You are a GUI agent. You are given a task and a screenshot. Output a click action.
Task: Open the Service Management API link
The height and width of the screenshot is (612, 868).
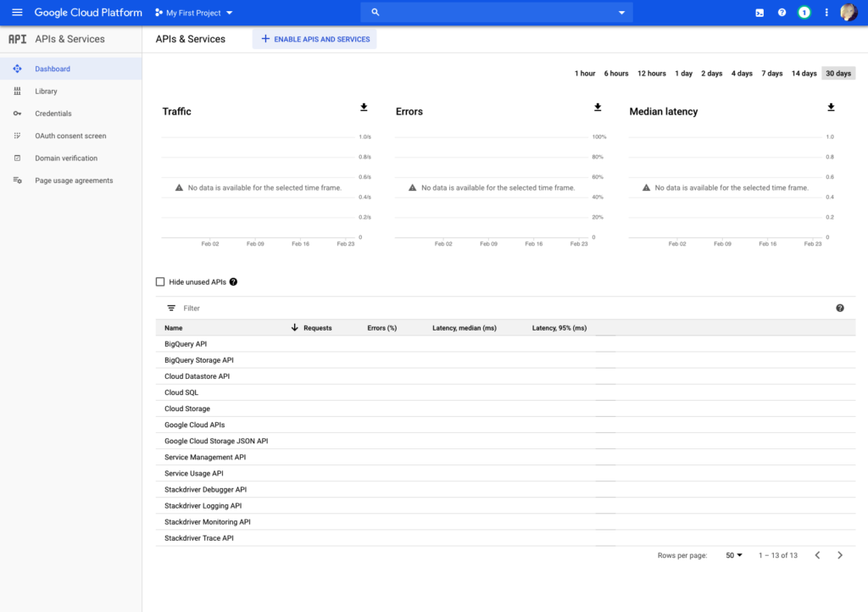(205, 457)
